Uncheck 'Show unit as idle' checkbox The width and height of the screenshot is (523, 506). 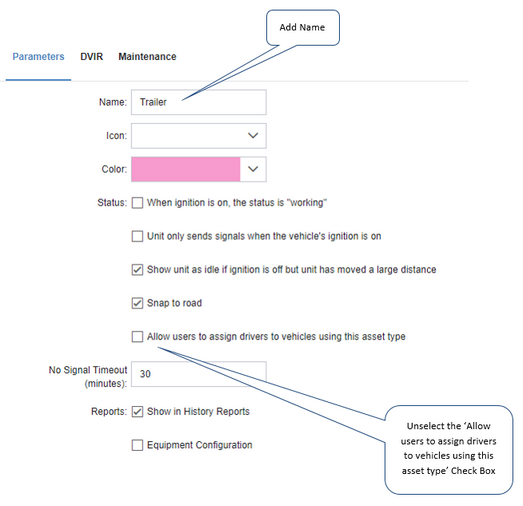pos(137,270)
